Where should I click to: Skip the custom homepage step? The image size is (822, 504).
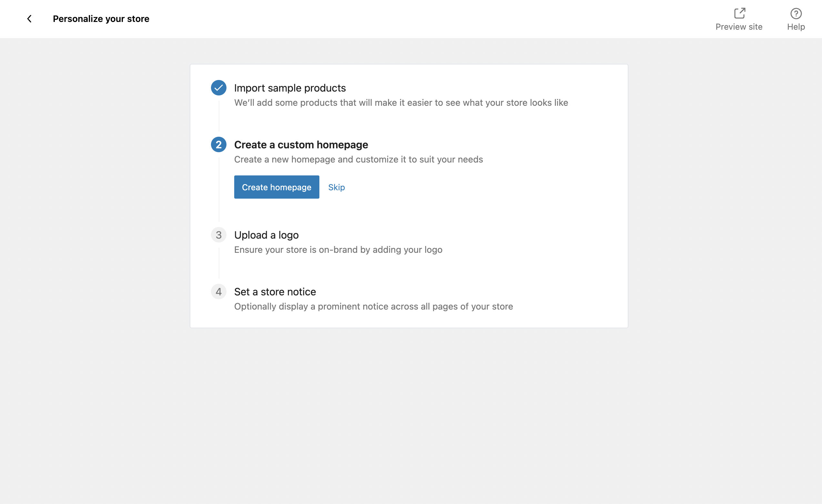click(336, 187)
